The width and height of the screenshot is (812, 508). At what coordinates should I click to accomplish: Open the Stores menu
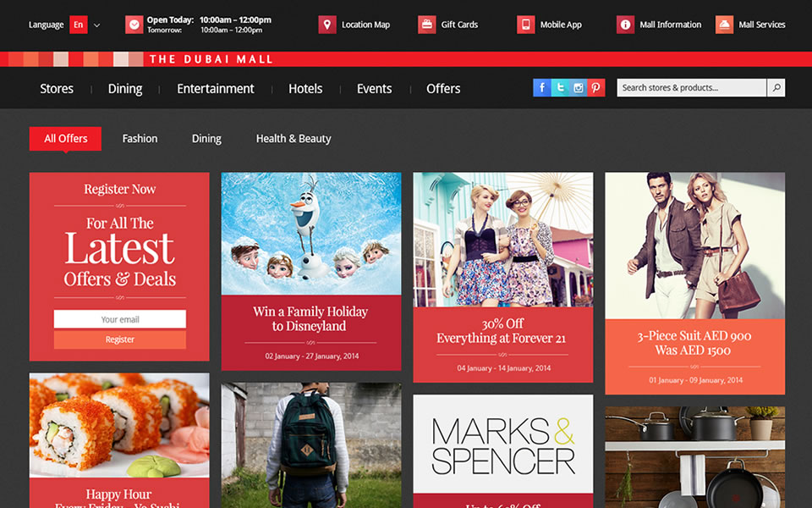coord(57,89)
